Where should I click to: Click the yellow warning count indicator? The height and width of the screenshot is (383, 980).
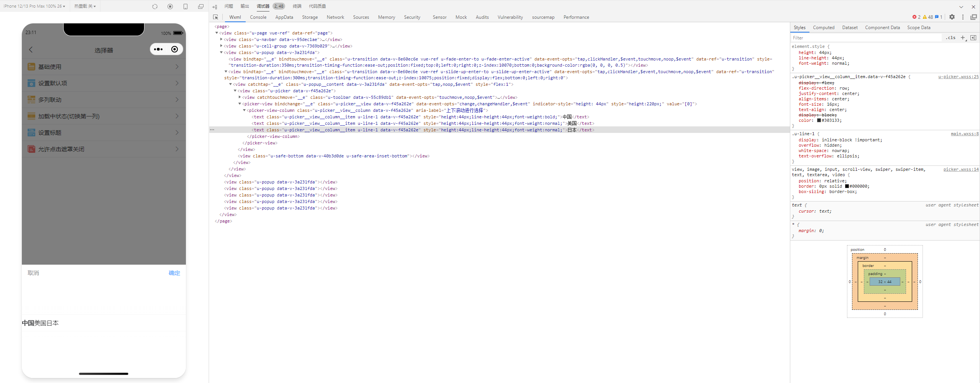click(928, 17)
